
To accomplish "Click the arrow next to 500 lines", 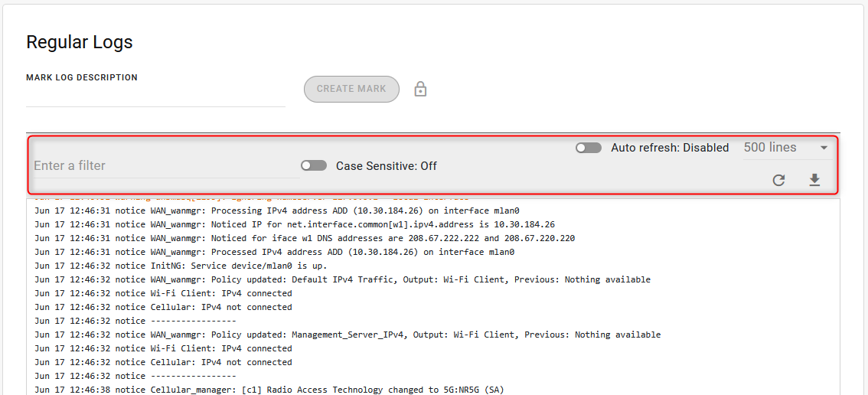I will (824, 148).
